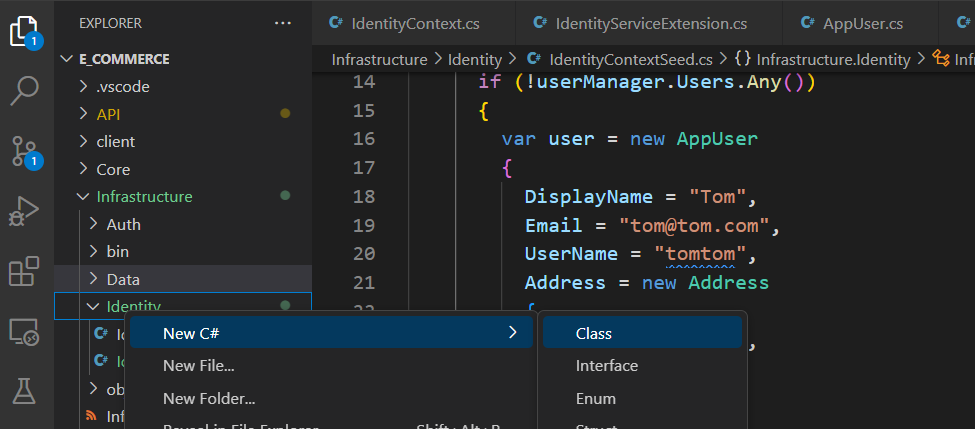Open Explorer more actions ellipsis menu

coord(283,24)
